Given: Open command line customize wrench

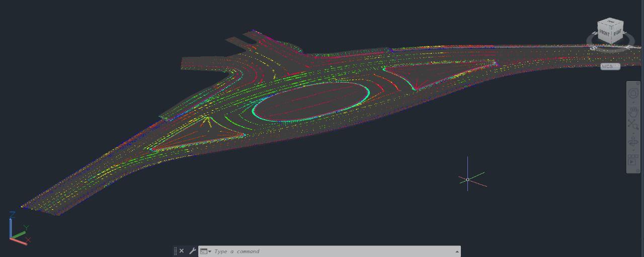Looking at the screenshot, I should (x=192, y=251).
